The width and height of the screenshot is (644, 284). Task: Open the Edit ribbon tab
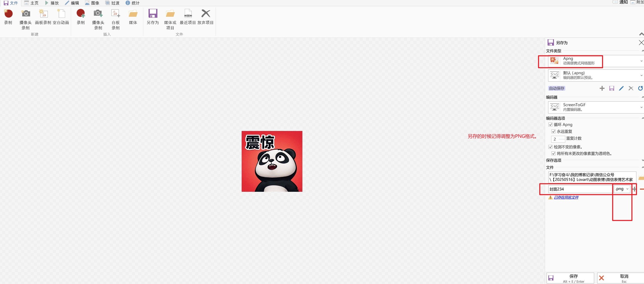tap(72, 3)
